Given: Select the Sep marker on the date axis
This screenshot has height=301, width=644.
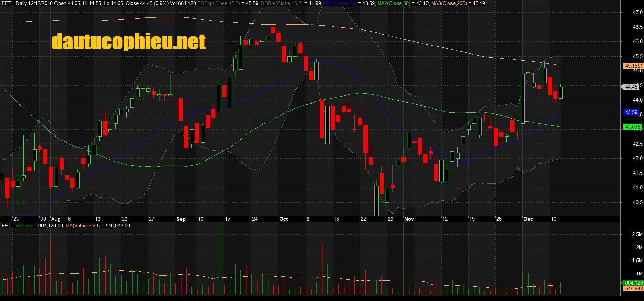Looking at the screenshot, I should pos(181,219).
